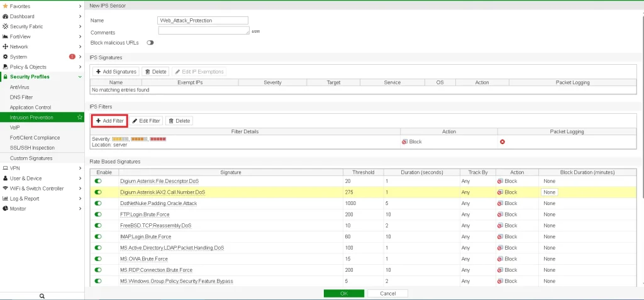Click Block icon for FTP.Login.Brute.Force
This screenshot has height=300, width=644.
tap(500, 214)
